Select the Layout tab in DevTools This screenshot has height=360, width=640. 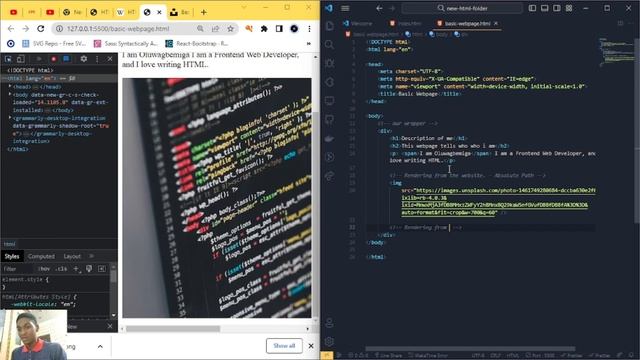coord(72,256)
